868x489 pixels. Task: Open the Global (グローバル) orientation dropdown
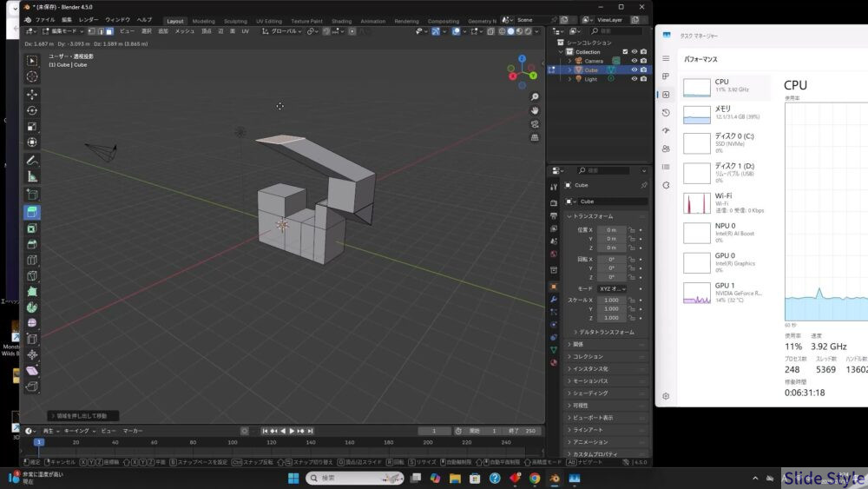click(x=282, y=31)
